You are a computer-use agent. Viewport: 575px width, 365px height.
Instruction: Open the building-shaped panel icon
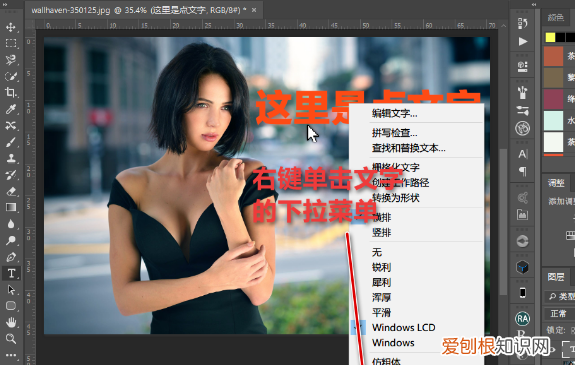[x=522, y=215]
